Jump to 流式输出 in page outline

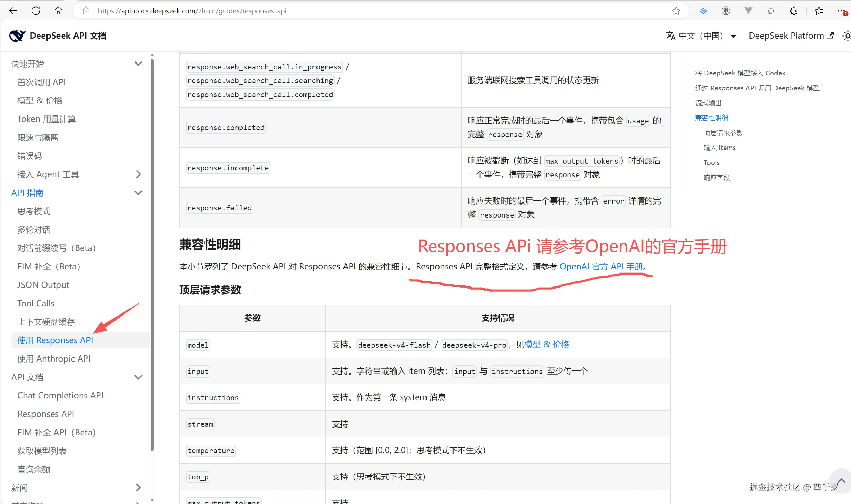click(708, 103)
